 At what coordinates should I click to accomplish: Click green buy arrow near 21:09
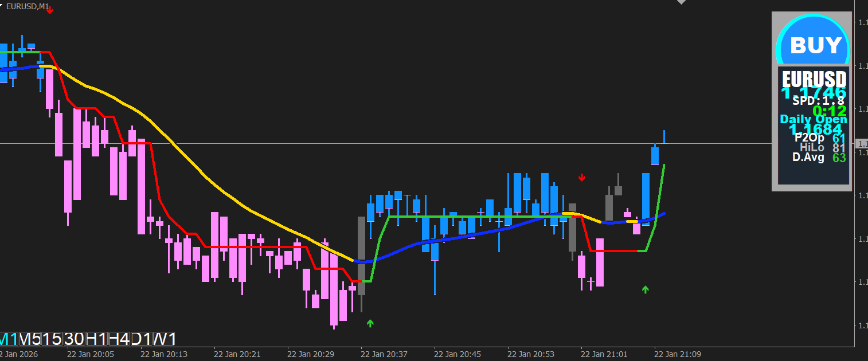[x=645, y=290]
